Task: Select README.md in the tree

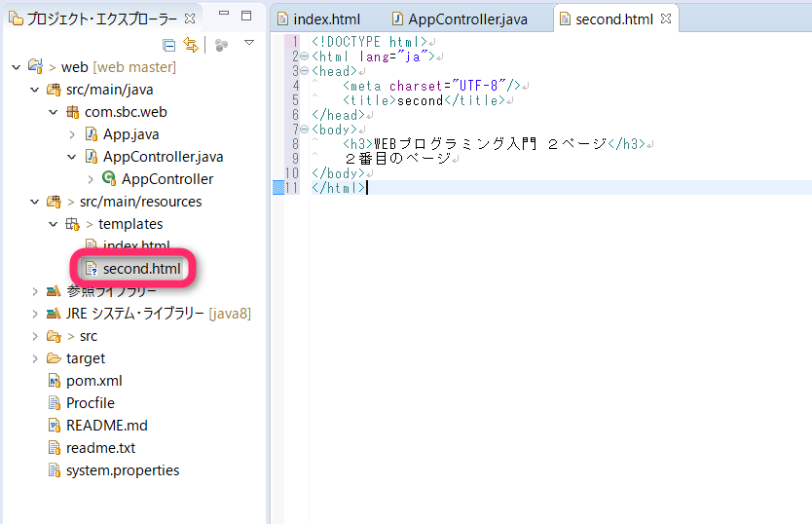Action: pos(107,426)
